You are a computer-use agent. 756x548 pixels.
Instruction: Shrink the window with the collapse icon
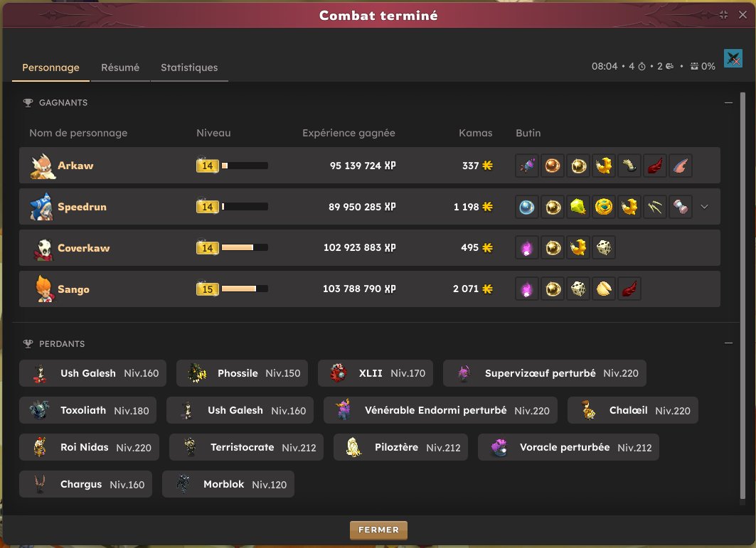point(723,15)
